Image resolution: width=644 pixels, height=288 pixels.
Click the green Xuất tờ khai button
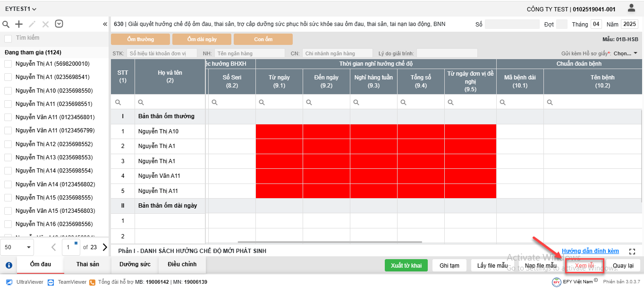click(x=406, y=266)
